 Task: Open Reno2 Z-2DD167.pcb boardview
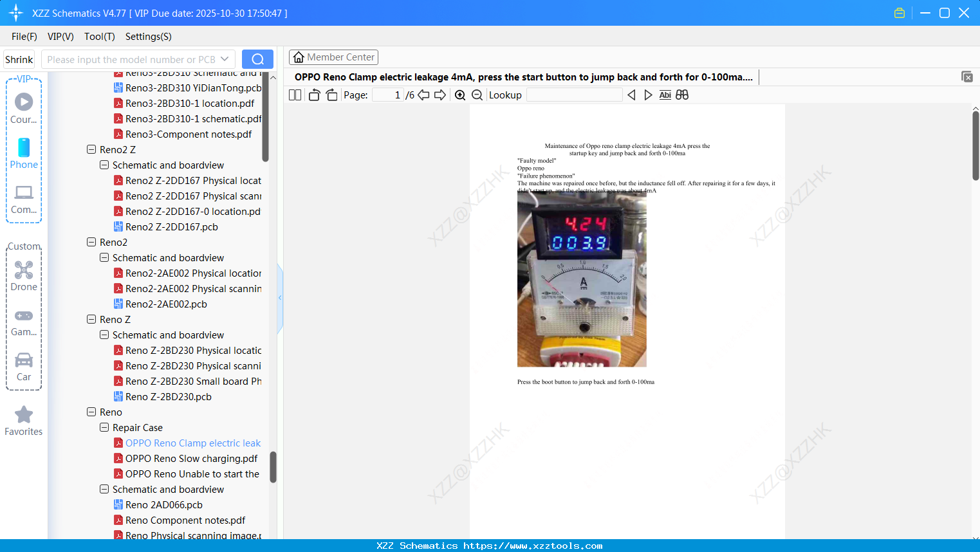[166, 226]
